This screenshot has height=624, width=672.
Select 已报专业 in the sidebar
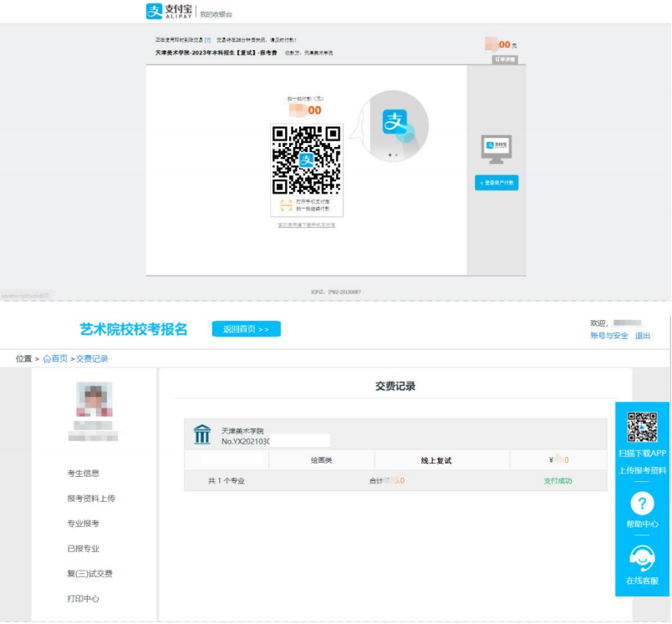pyautogui.click(x=83, y=549)
